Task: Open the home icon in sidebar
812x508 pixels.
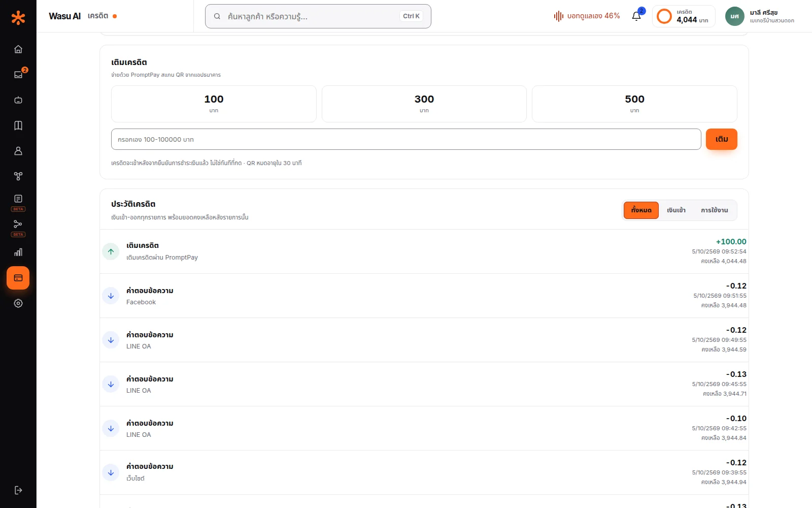Action: coord(18,49)
